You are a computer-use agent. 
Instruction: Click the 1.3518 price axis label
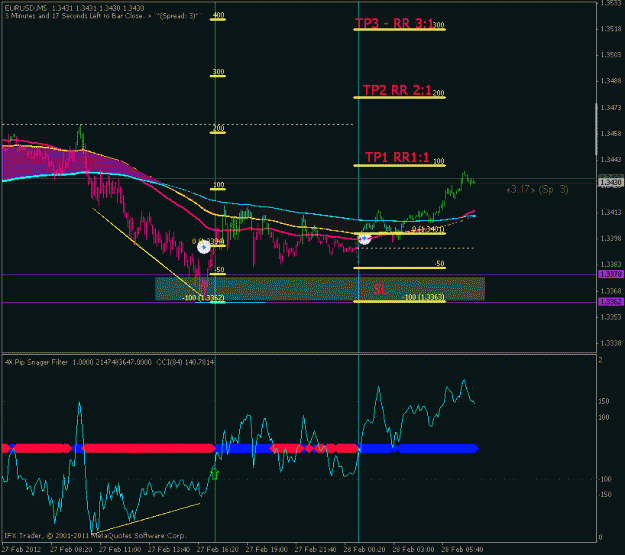click(x=611, y=29)
